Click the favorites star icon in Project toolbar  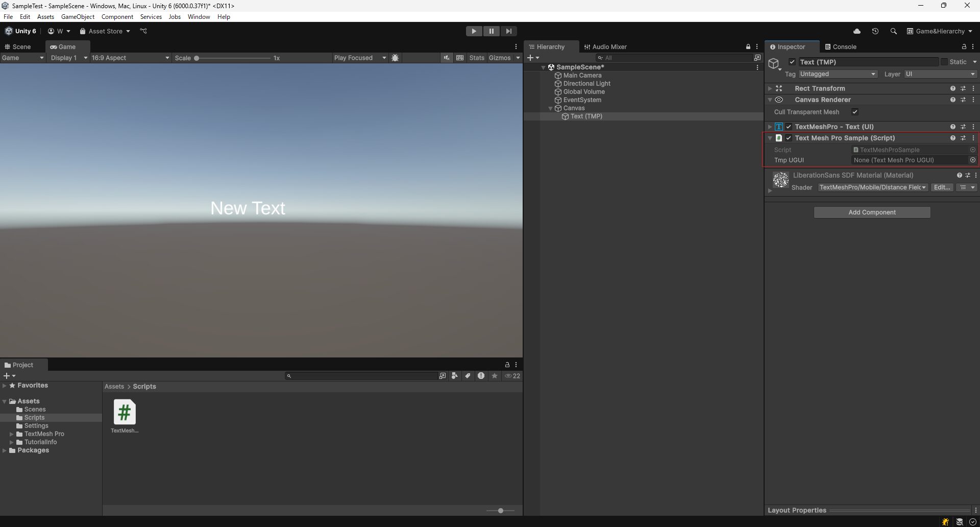(x=495, y=376)
